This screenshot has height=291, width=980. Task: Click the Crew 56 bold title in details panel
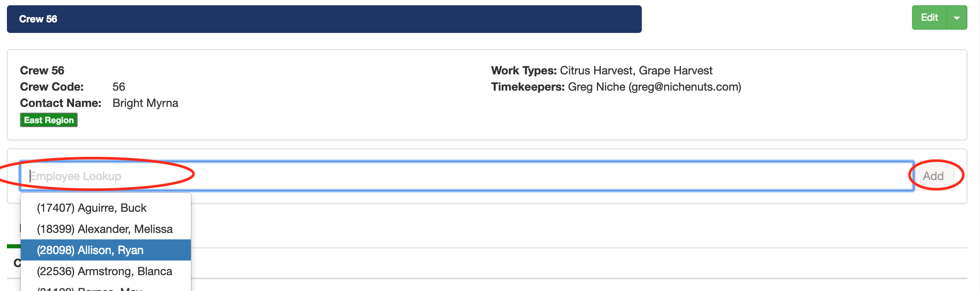click(42, 70)
